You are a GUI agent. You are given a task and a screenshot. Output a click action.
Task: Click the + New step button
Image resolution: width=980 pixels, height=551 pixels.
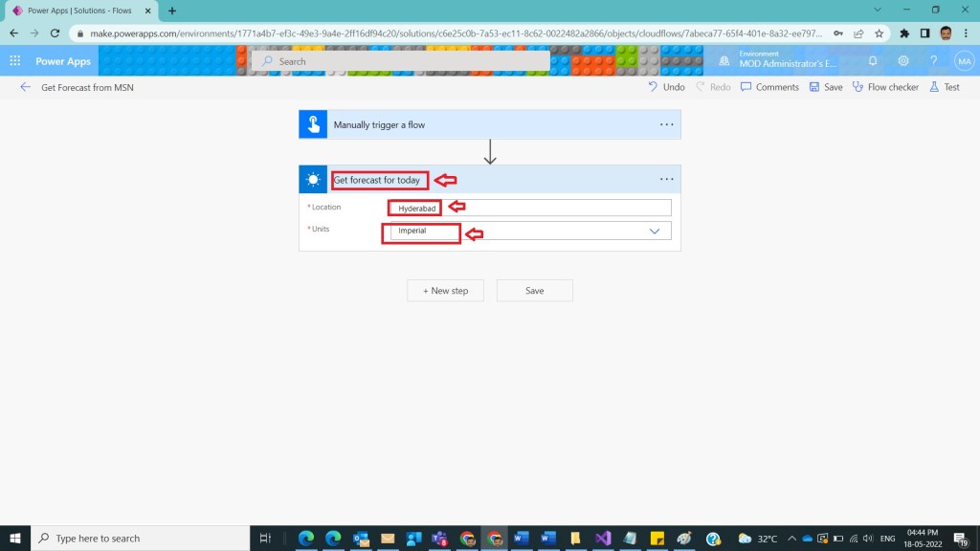[x=445, y=291]
